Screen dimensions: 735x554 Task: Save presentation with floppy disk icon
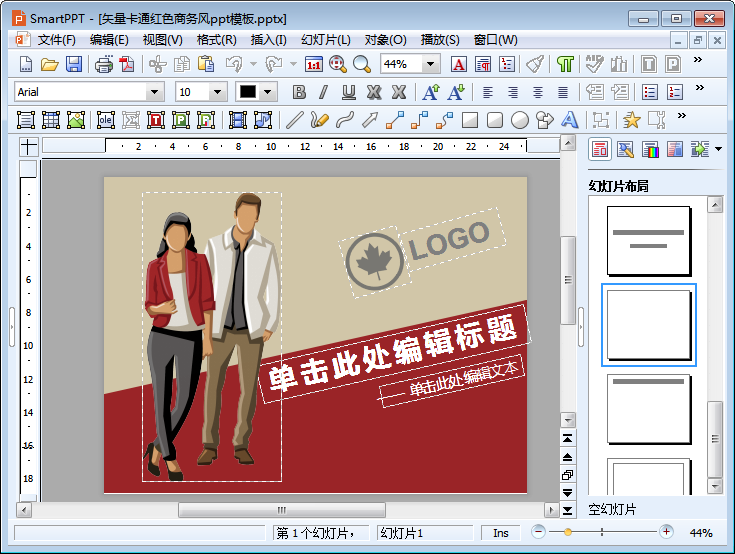(74, 64)
